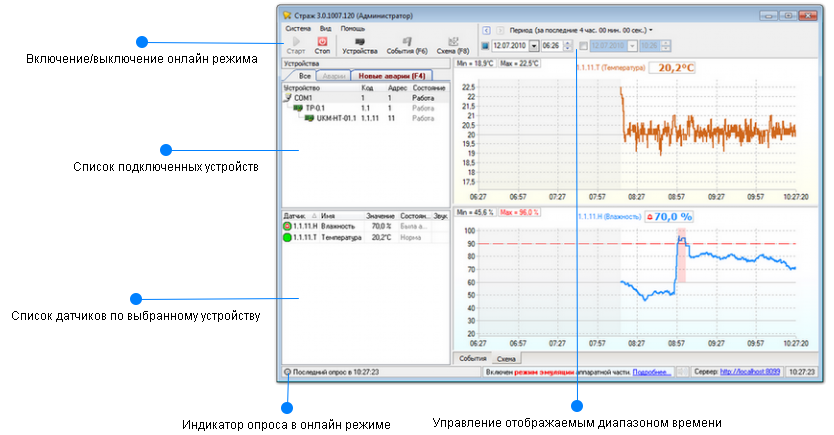Click the next period arrow icon
The height and width of the screenshot is (435, 834).
tap(500, 30)
